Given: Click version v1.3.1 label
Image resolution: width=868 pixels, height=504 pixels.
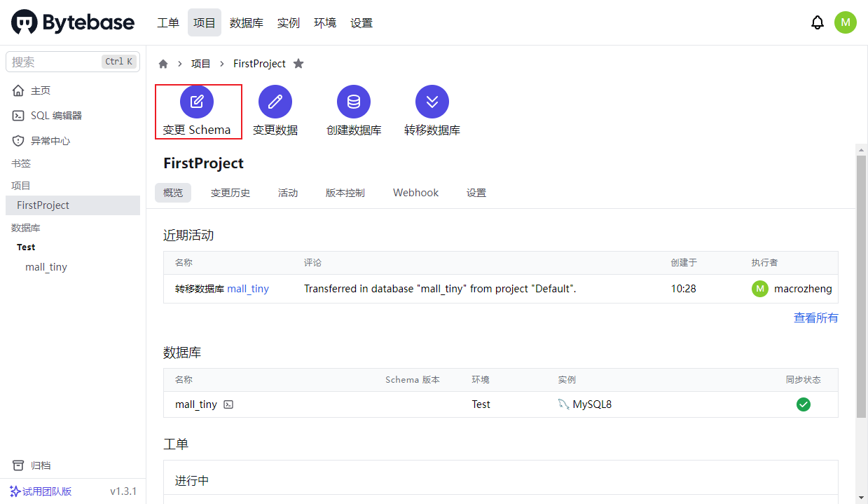Looking at the screenshot, I should coord(123,491).
